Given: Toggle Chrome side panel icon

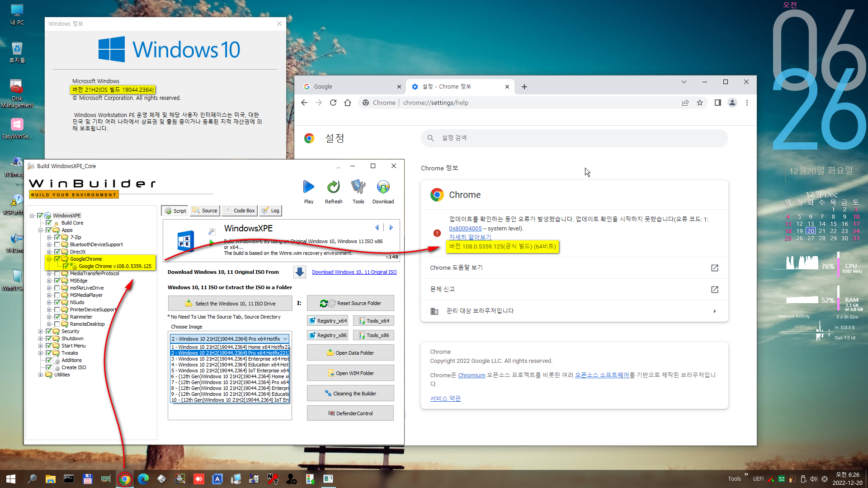Looking at the screenshot, I should [717, 103].
